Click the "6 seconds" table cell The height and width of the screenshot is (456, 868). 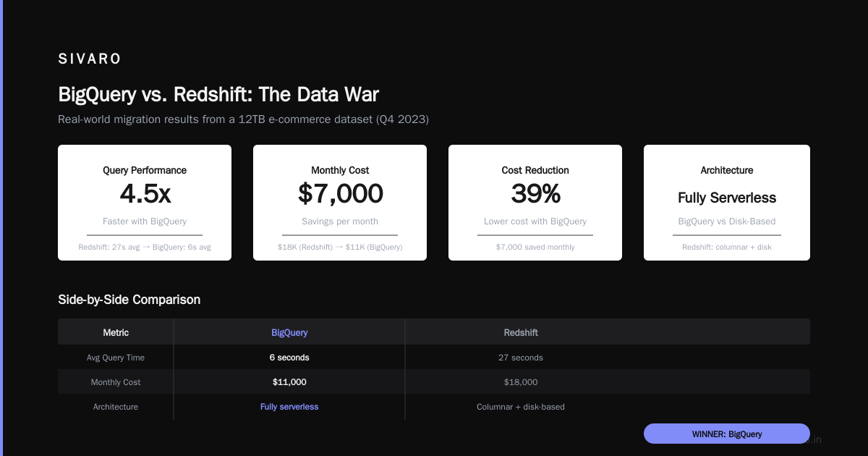[289, 358]
